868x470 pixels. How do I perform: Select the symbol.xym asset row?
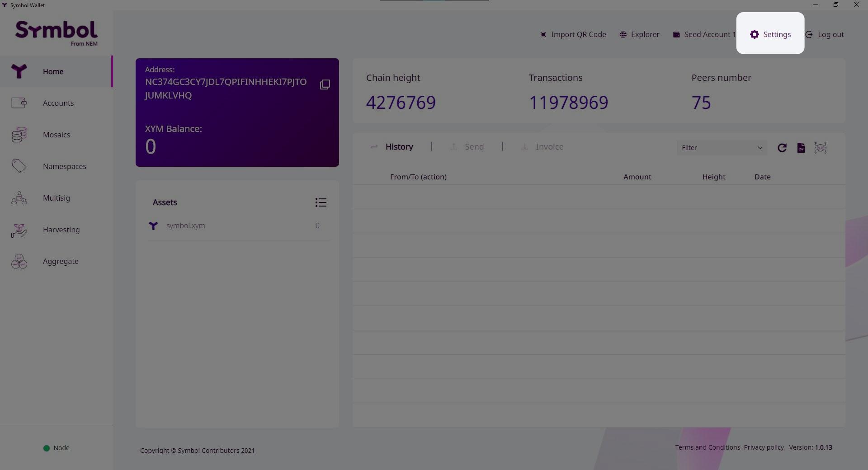239,226
